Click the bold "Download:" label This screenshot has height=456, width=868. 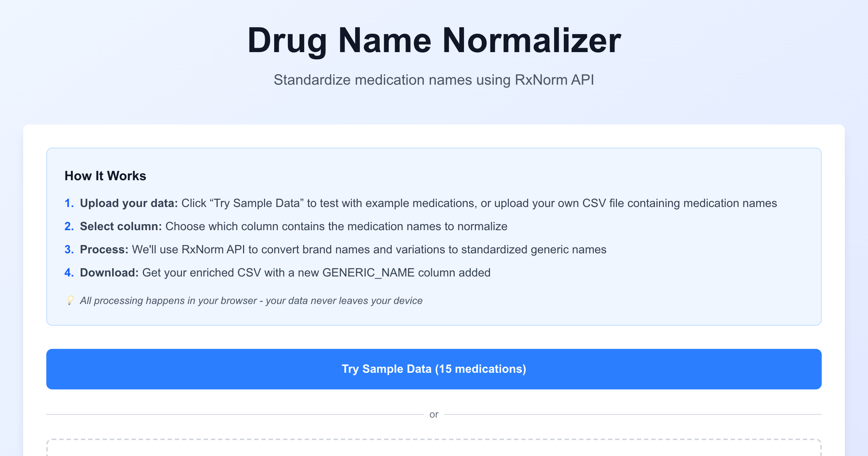[x=109, y=273]
